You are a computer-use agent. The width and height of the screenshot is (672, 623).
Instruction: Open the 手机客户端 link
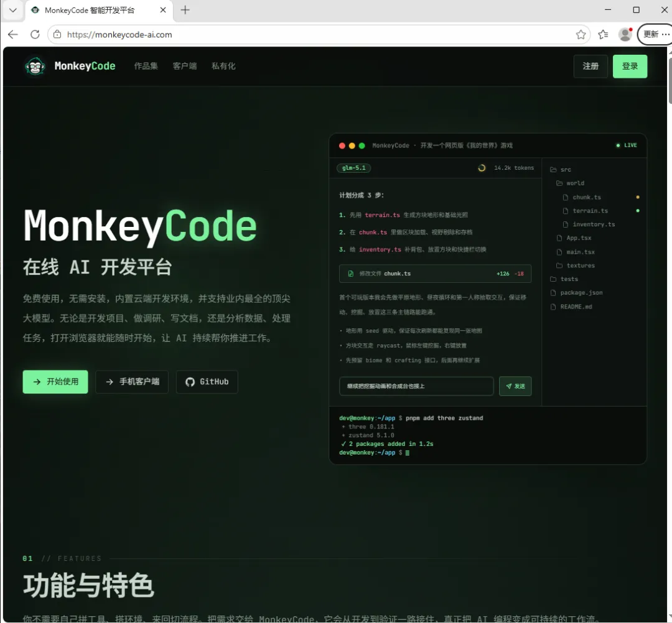132,382
